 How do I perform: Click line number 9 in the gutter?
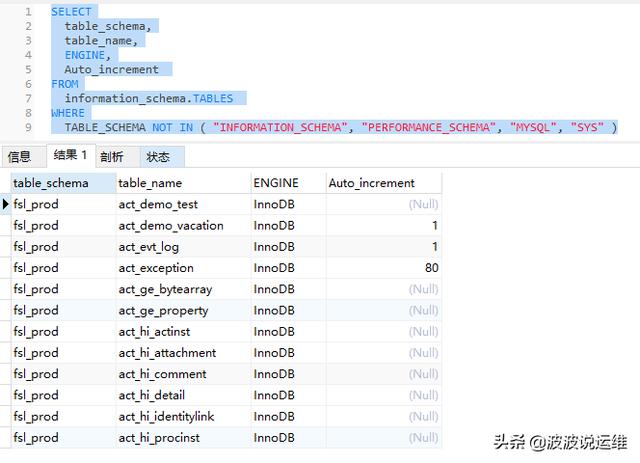point(28,127)
